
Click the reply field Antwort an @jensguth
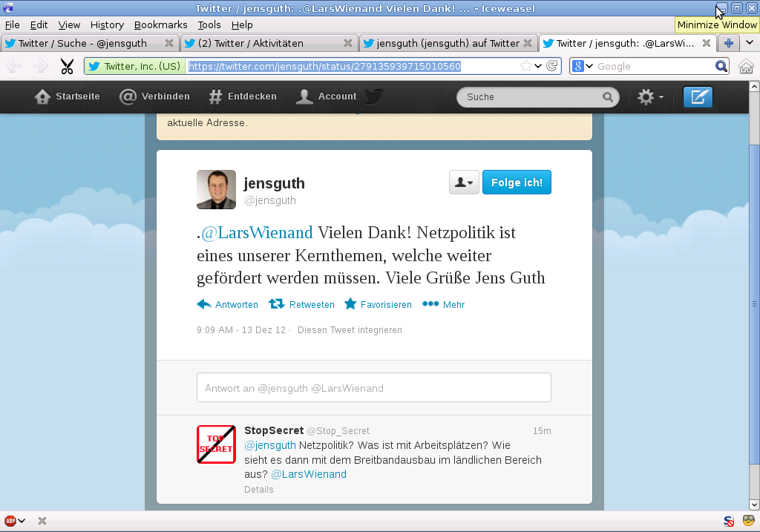[x=373, y=388]
